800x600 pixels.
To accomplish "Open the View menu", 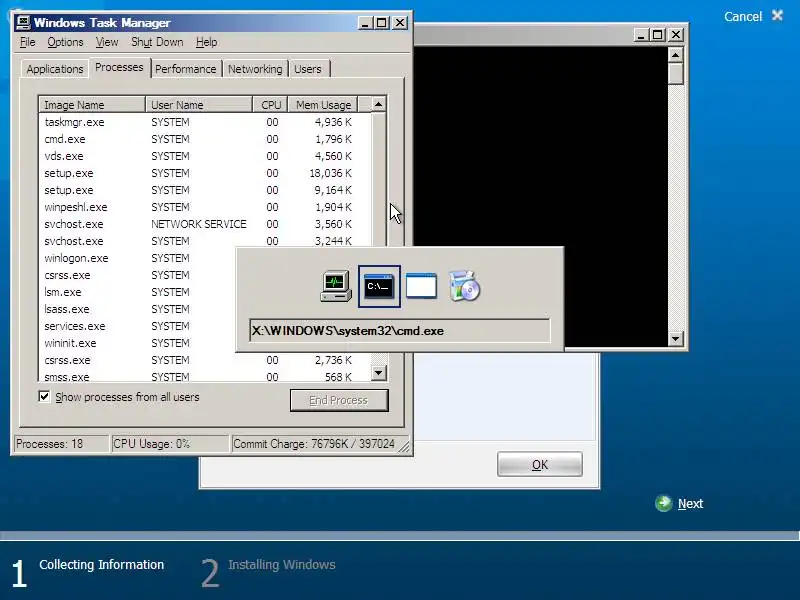I will click(x=107, y=42).
